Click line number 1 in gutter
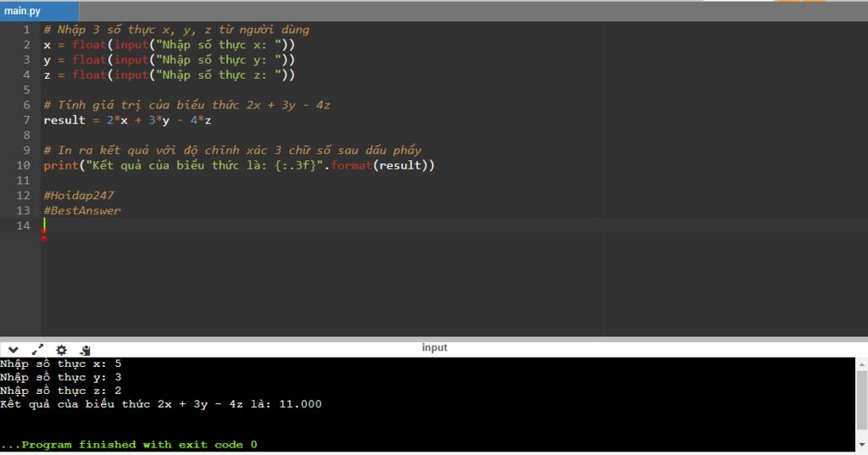This screenshot has width=868, height=455. [x=26, y=30]
